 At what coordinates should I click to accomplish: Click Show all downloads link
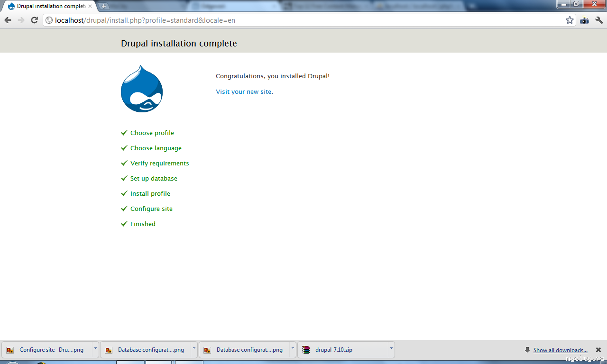pyautogui.click(x=561, y=350)
